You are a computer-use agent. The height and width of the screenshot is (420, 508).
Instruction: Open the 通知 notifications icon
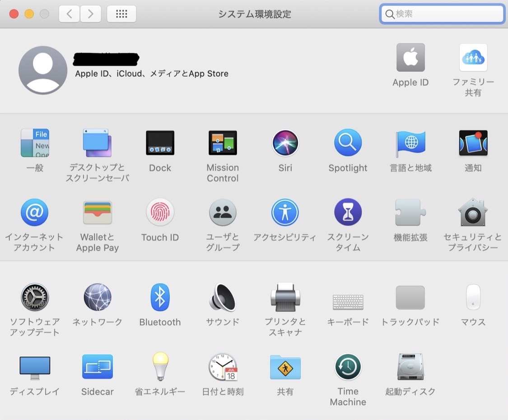pyautogui.click(x=473, y=143)
